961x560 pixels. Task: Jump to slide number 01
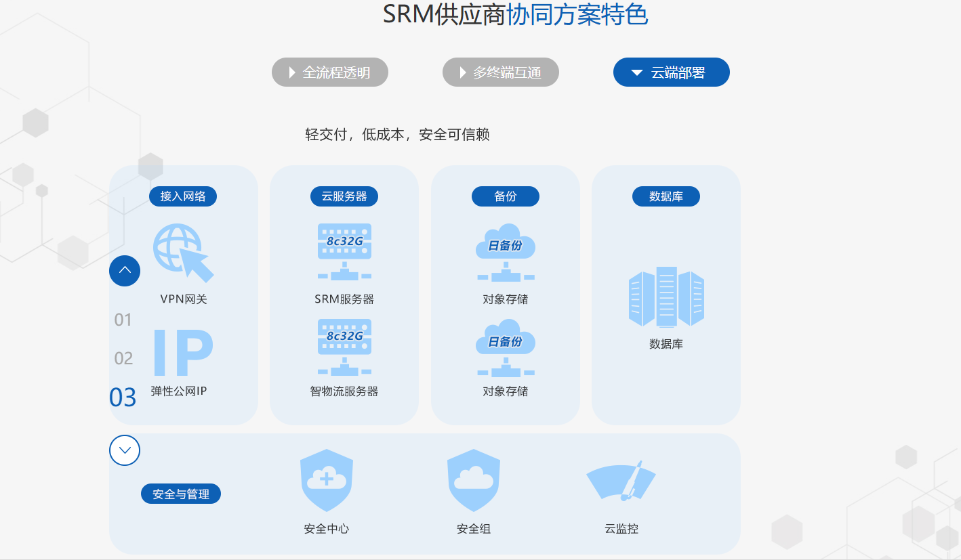pos(123,320)
